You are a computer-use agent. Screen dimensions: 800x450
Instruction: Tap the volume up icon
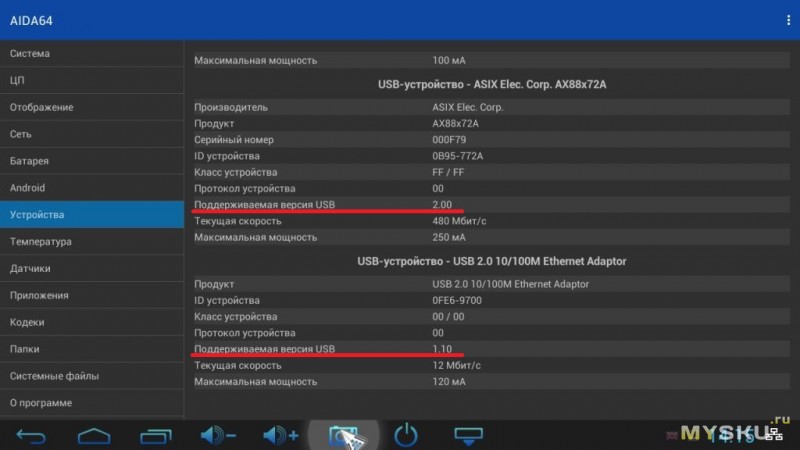(x=281, y=436)
